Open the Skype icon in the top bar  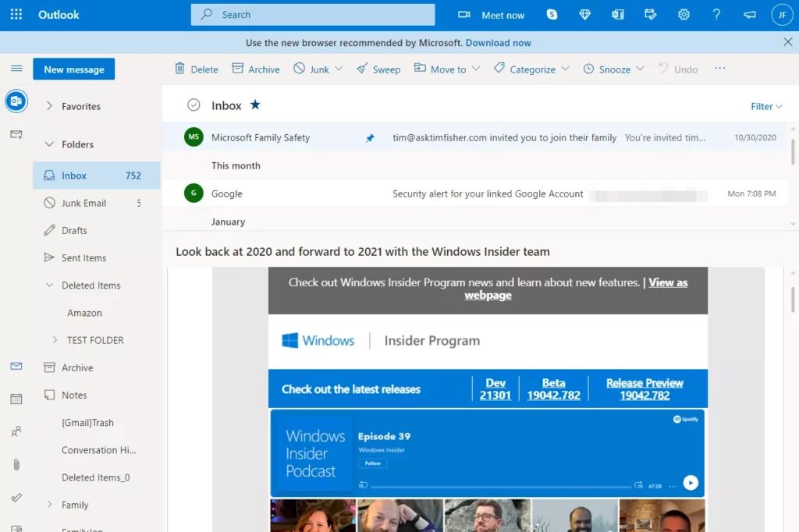[552, 15]
